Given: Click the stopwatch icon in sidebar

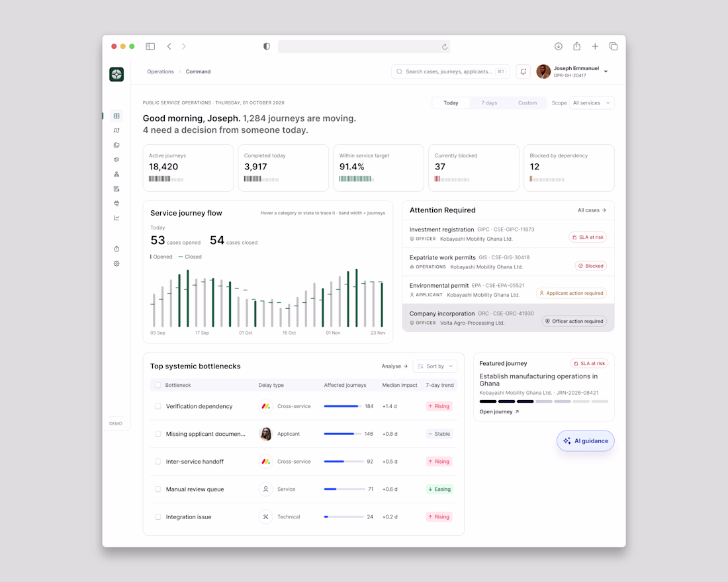Looking at the screenshot, I should 116,249.
